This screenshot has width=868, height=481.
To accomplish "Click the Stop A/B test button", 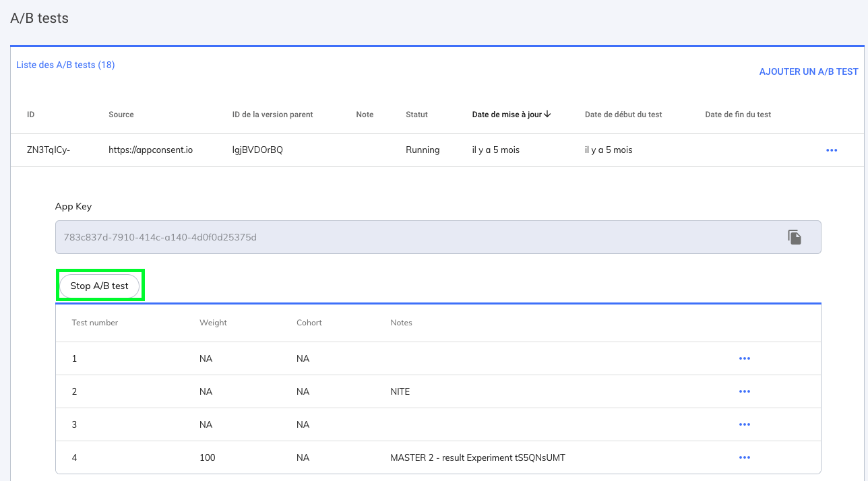I will point(99,286).
